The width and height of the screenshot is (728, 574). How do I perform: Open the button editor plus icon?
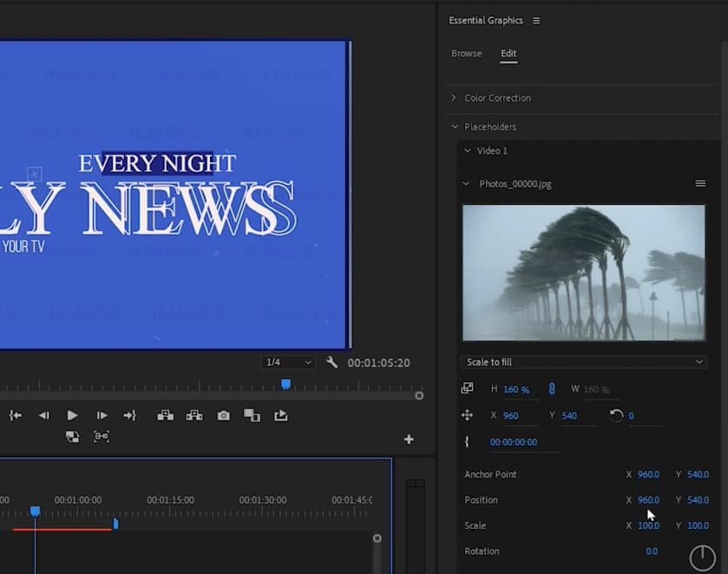(x=409, y=439)
